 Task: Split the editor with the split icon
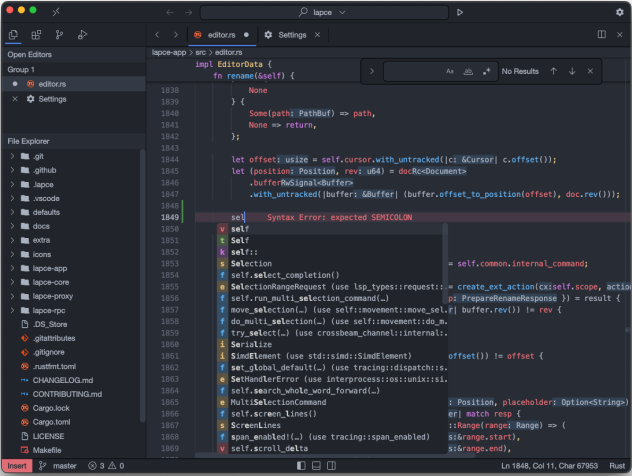pyautogui.click(x=601, y=35)
